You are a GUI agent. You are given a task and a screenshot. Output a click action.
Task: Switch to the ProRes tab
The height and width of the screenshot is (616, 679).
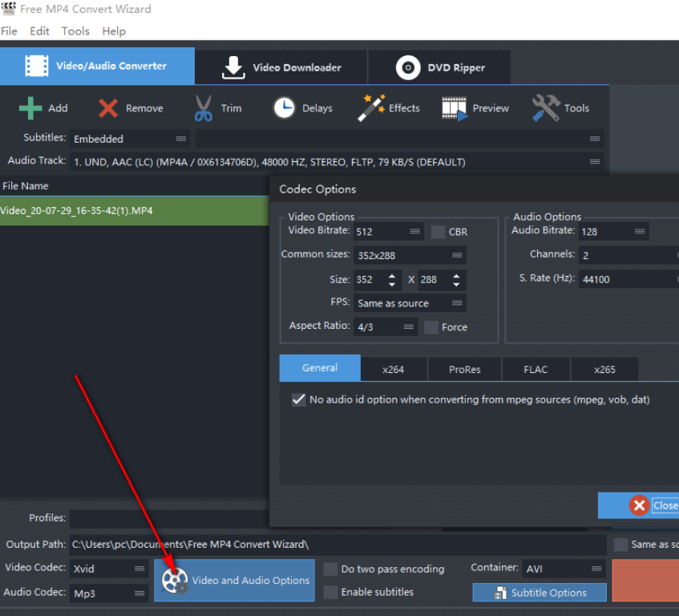[x=465, y=370]
